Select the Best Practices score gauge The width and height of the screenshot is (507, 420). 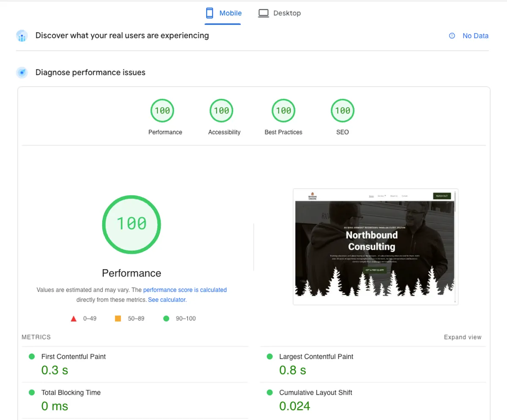(283, 111)
